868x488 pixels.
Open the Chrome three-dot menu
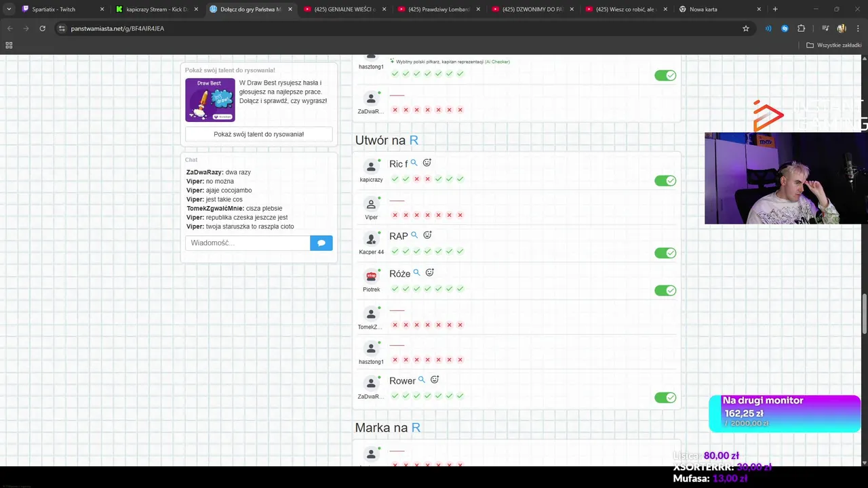pos(857,28)
